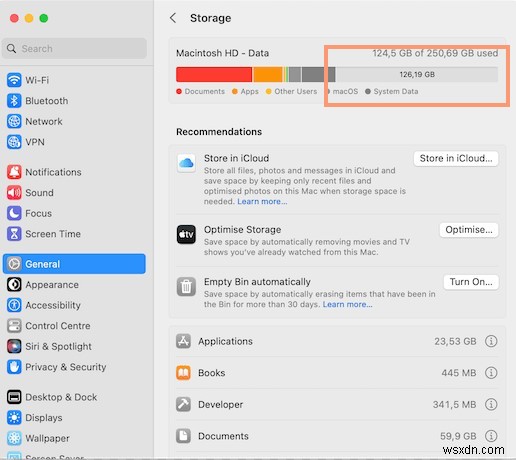The height and width of the screenshot is (460, 516).
Task: Click the Documents file icon
Action: pyautogui.click(x=183, y=436)
